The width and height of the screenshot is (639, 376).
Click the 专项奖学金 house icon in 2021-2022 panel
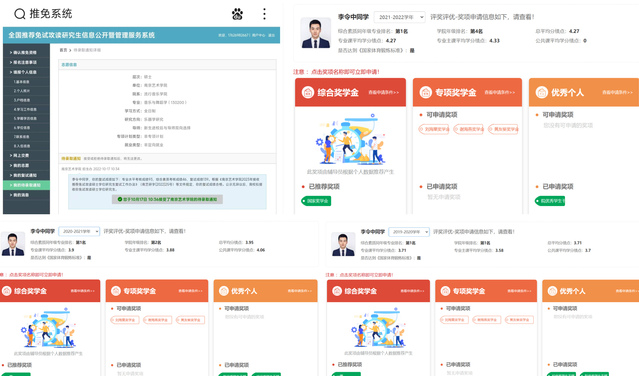click(x=425, y=92)
